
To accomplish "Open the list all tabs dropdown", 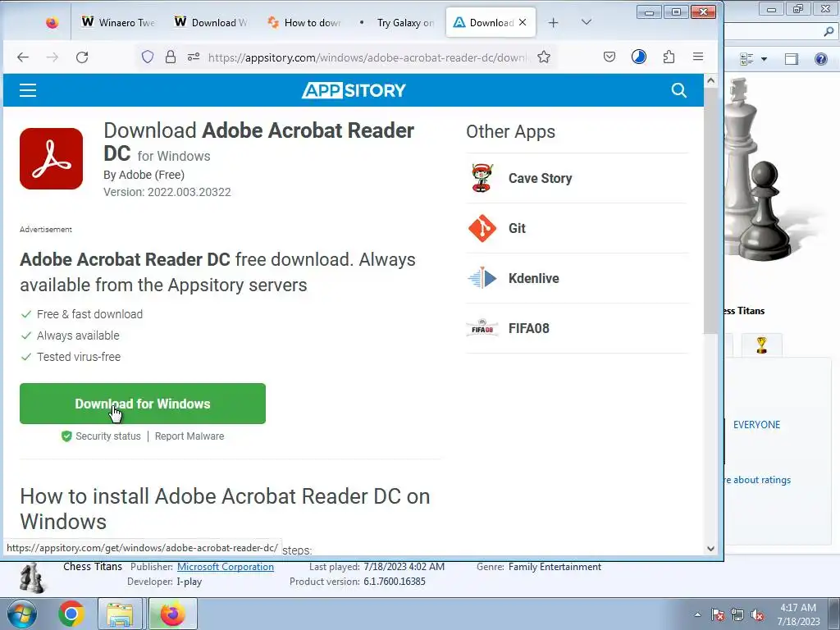I will [x=586, y=22].
